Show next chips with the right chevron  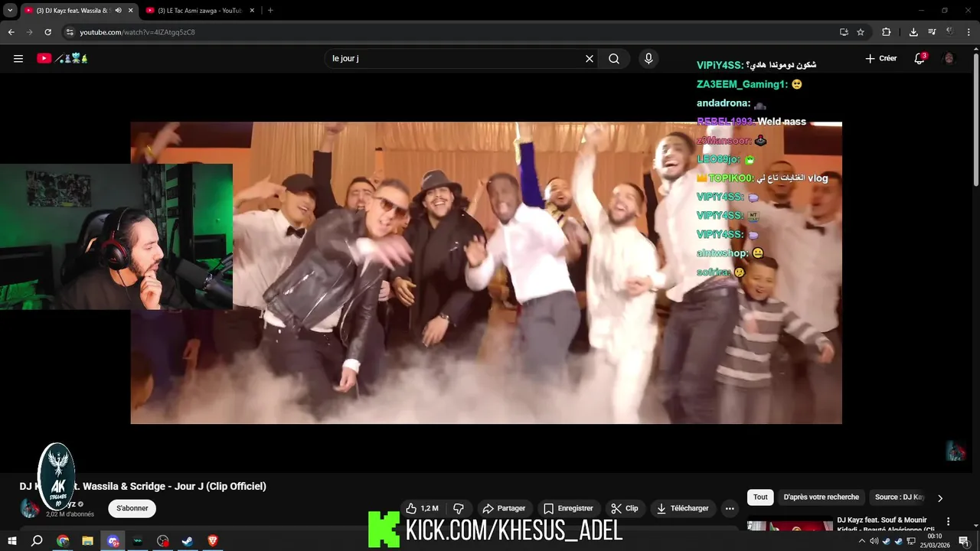pyautogui.click(x=940, y=497)
